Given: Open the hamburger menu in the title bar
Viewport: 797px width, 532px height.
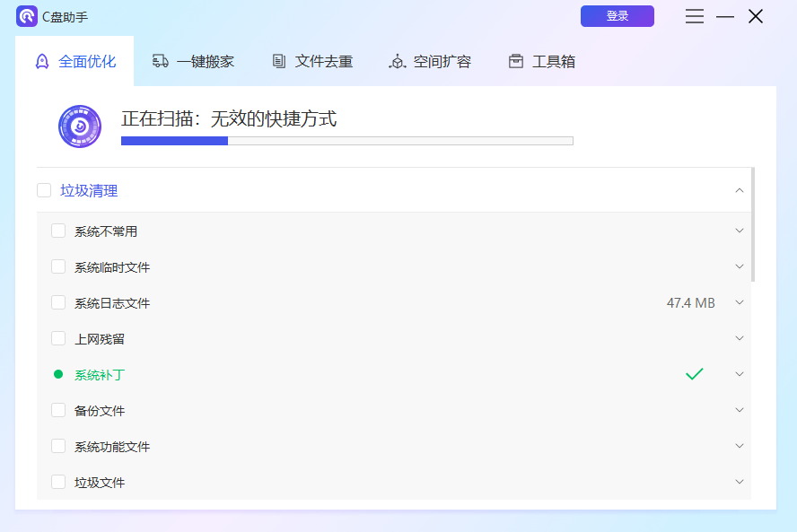Looking at the screenshot, I should point(694,16).
